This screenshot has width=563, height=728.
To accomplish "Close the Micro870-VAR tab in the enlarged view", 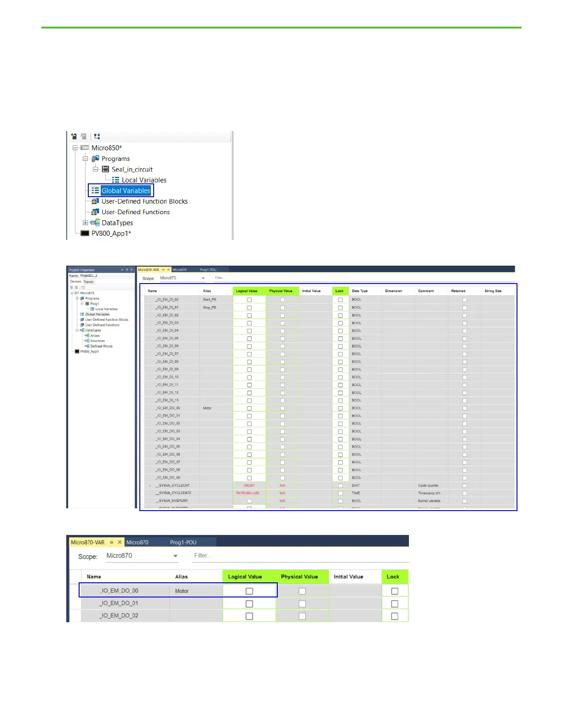I will [x=120, y=542].
